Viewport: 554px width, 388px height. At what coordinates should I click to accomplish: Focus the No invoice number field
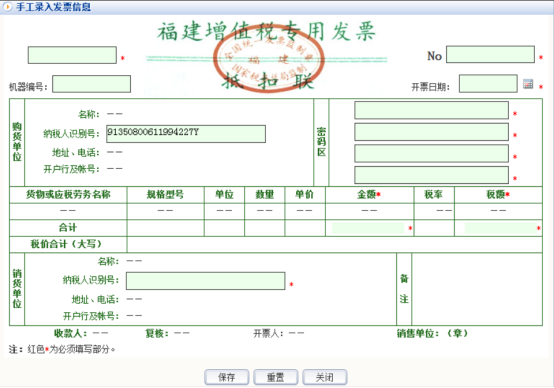pyautogui.click(x=490, y=54)
